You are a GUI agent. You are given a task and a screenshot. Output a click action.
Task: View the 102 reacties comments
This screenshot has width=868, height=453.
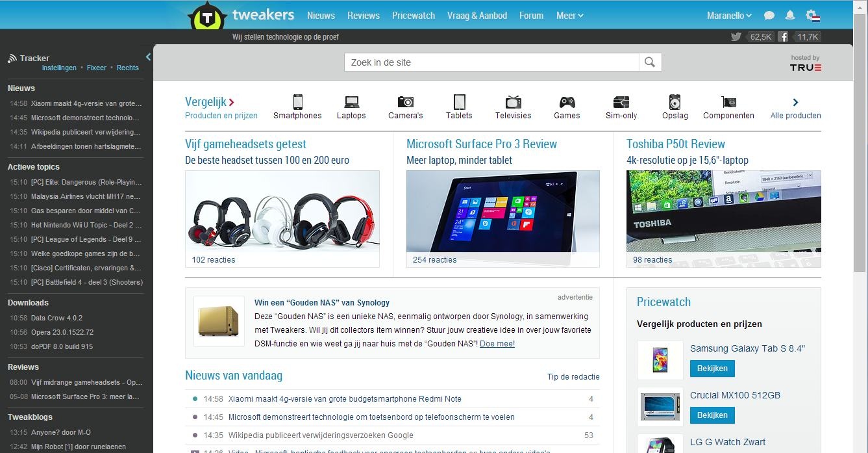(214, 260)
